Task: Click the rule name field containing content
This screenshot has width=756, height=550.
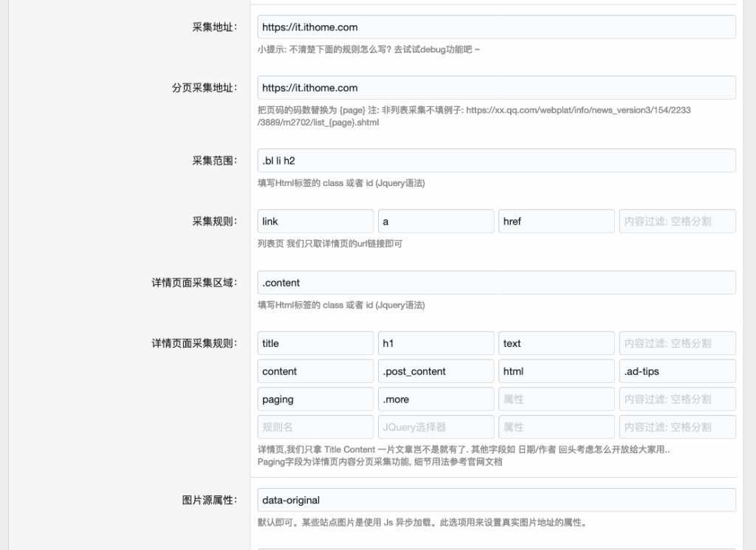Action: [x=315, y=371]
